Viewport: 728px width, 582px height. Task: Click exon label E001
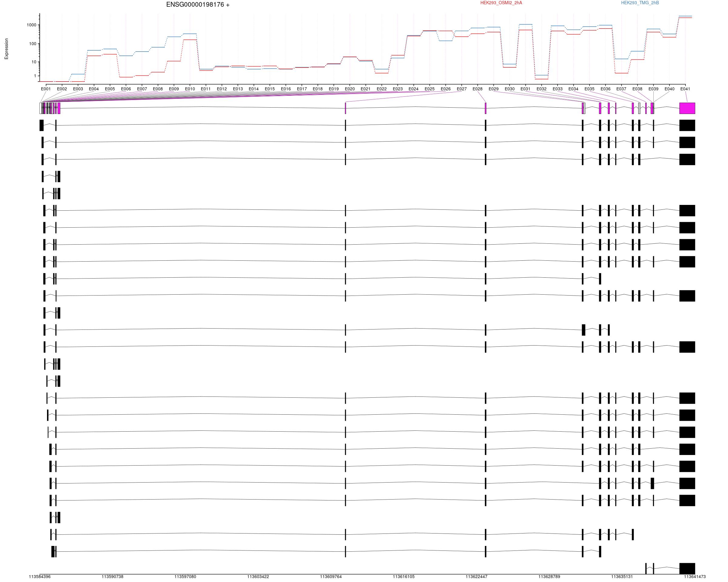point(45,89)
